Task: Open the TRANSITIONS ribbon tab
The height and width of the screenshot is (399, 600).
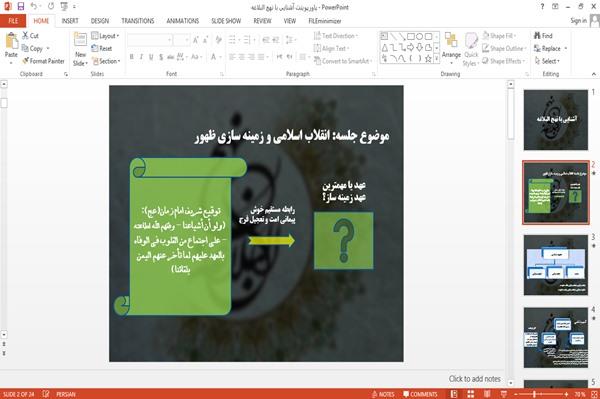Action: pyautogui.click(x=138, y=21)
